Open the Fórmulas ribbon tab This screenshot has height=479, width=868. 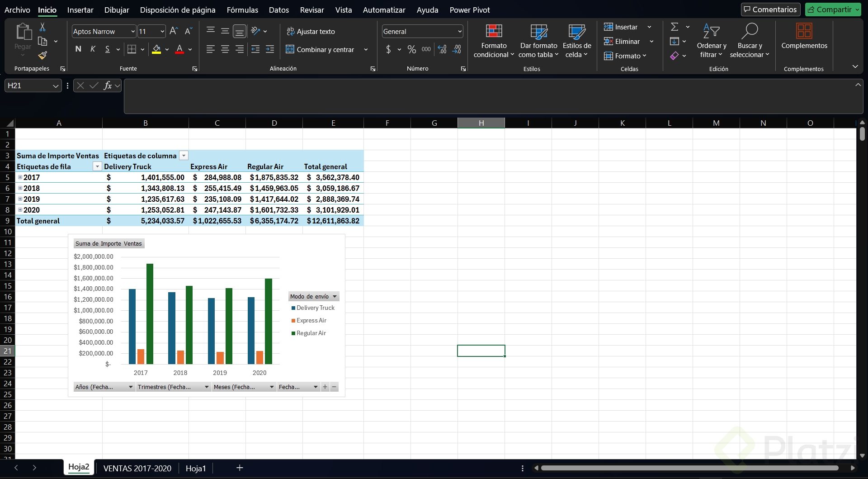[x=242, y=10]
